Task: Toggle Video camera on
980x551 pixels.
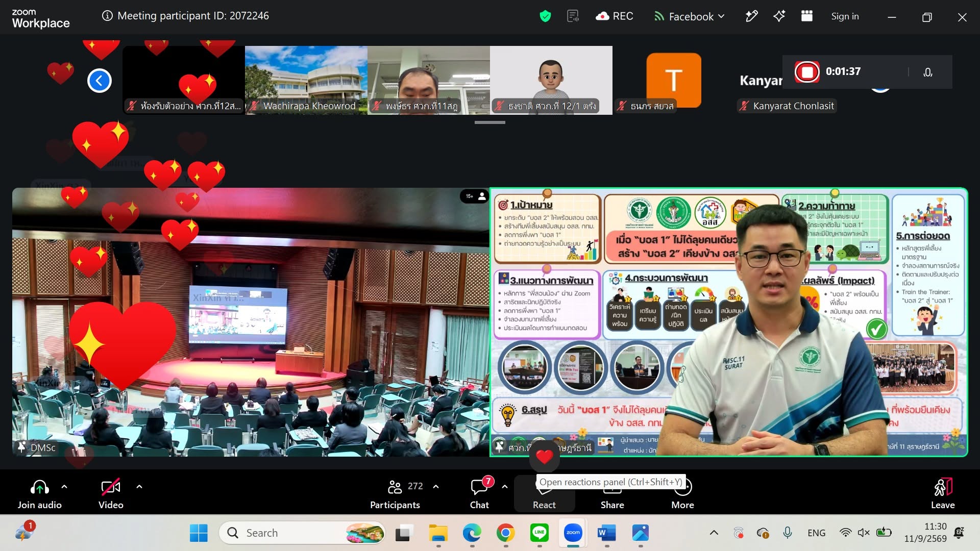Action: point(111,493)
